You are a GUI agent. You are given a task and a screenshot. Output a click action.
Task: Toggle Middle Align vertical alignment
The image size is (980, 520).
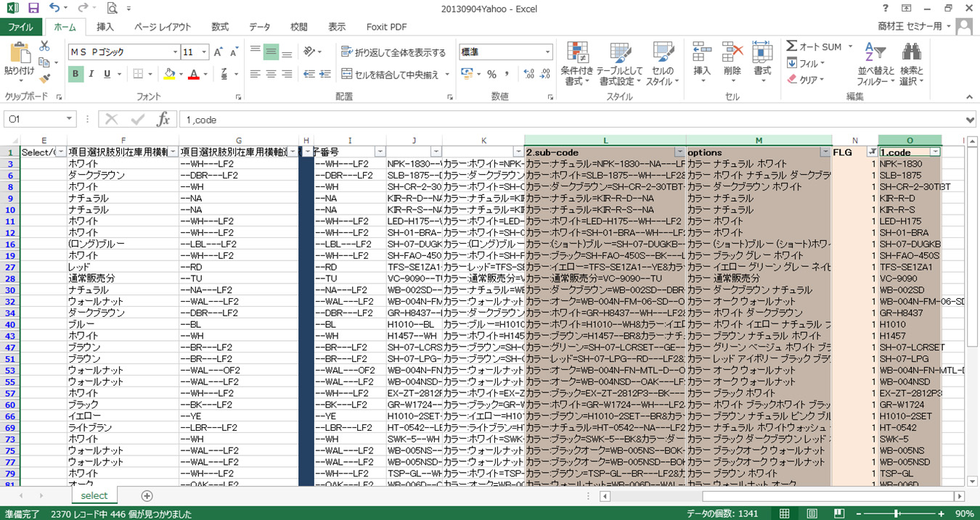pos(271,52)
